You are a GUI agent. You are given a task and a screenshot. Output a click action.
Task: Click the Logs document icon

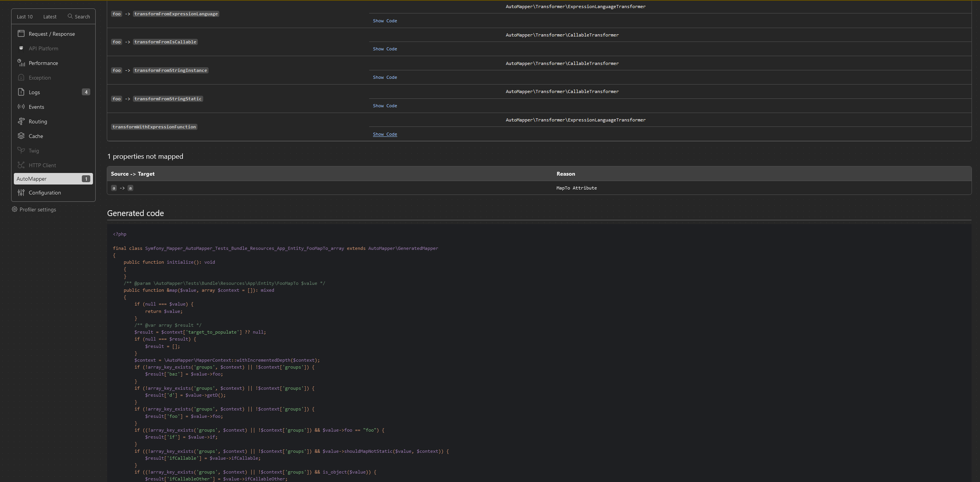tap(21, 92)
